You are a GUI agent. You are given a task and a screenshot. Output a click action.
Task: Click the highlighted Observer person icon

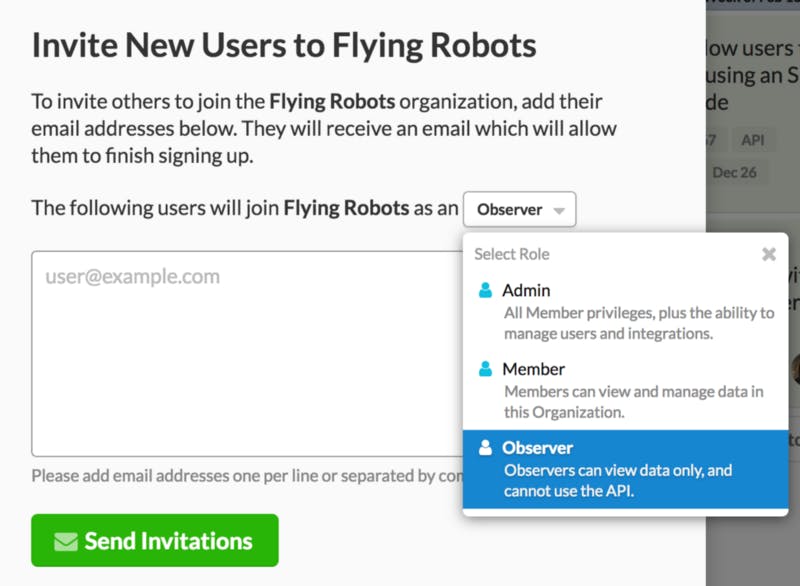pos(485,448)
